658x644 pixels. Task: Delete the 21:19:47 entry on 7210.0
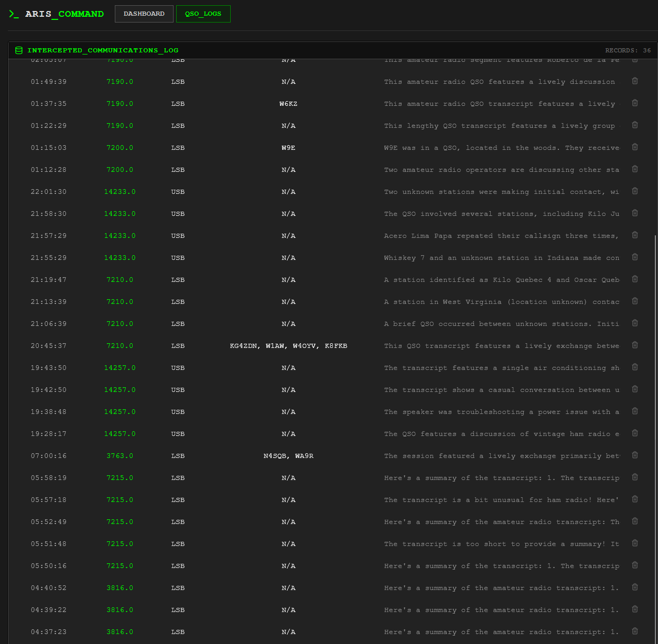point(634,279)
